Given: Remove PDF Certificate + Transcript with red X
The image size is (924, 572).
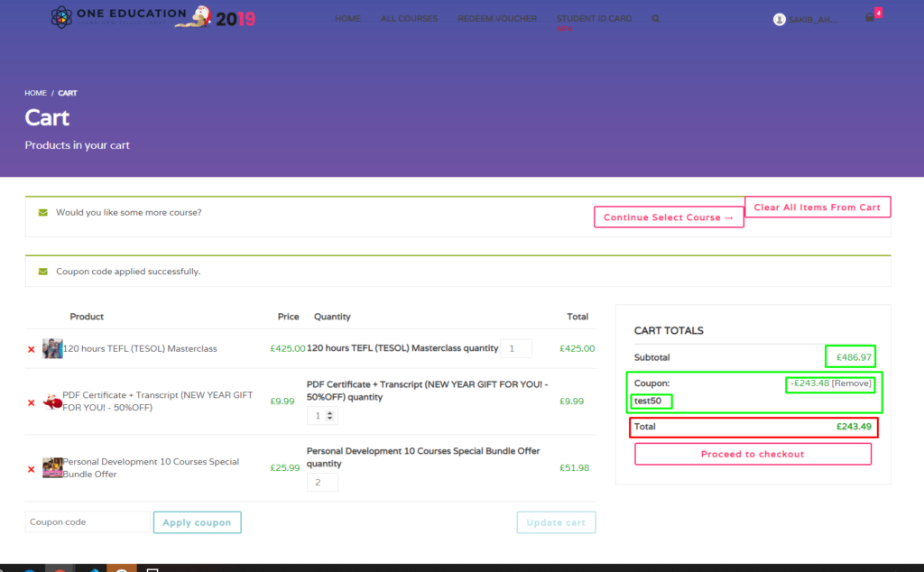Looking at the screenshot, I should [x=32, y=403].
